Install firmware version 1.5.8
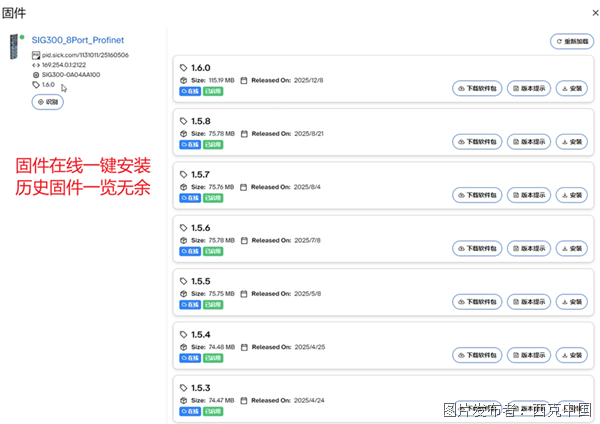 click(x=571, y=142)
